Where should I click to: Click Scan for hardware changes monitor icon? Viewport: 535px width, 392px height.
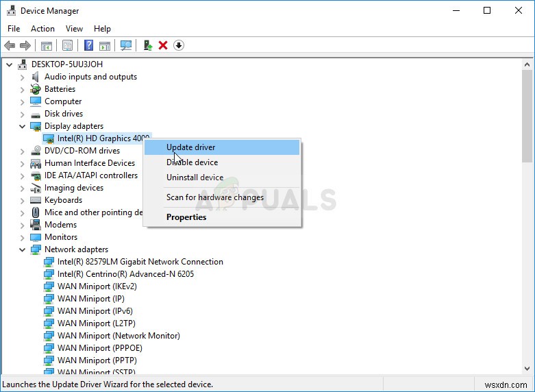[126, 45]
